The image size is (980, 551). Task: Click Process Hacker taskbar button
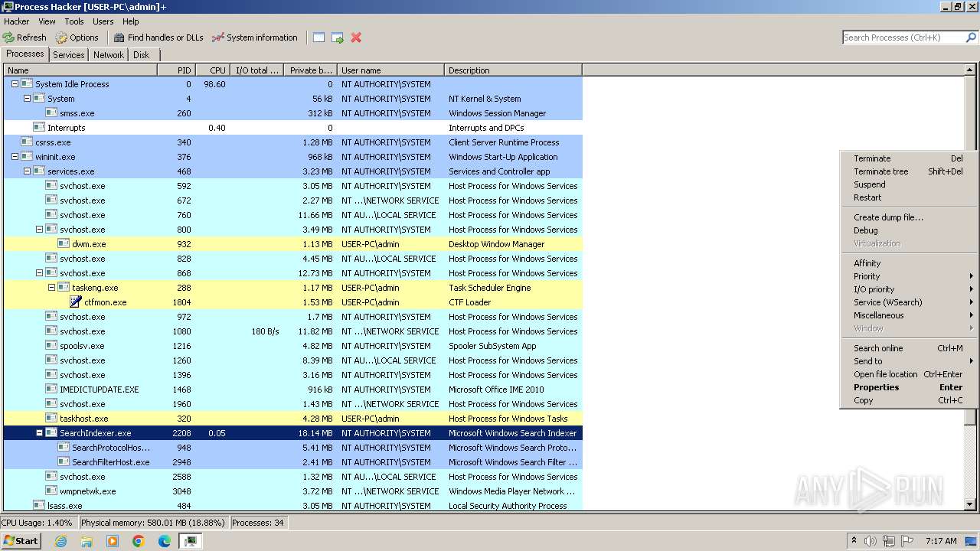[190, 541]
